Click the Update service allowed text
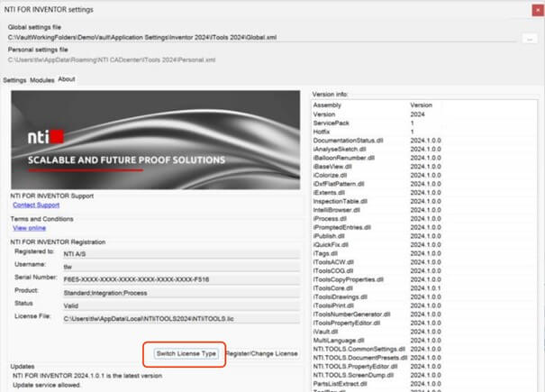The height and width of the screenshot is (392, 545). (47, 385)
